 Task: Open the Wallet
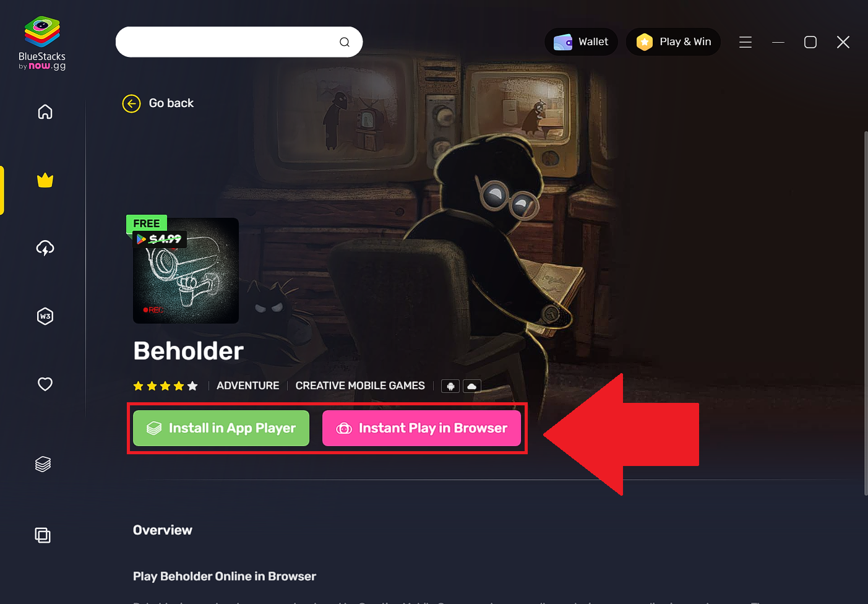click(581, 42)
